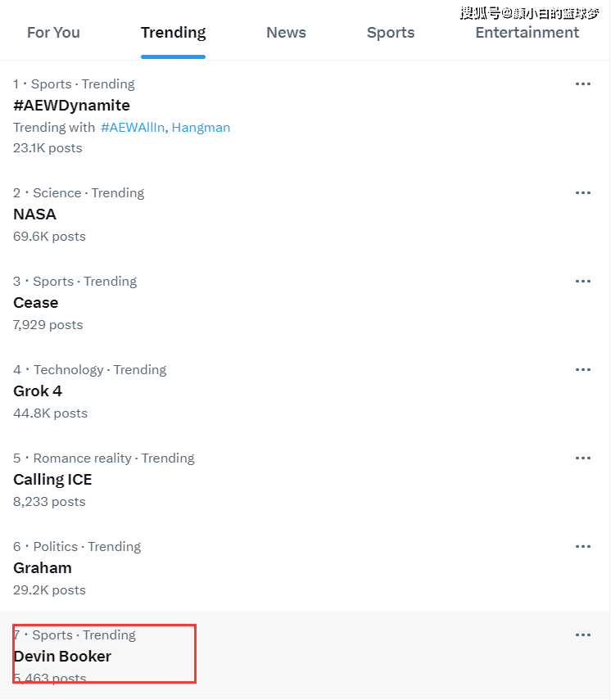Viewport: 611px width, 700px height.
Task: View the Grok 4 trending topic
Action: pyautogui.click(x=38, y=391)
